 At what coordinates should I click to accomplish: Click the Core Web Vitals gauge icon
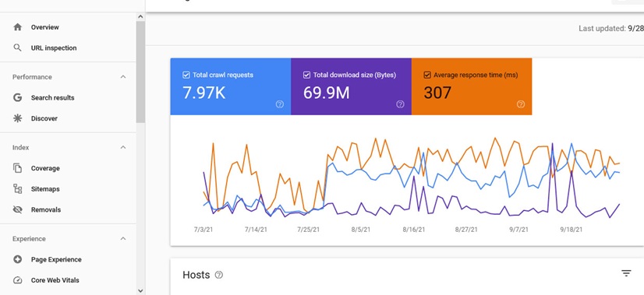pyautogui.click(x=17, y=280)
